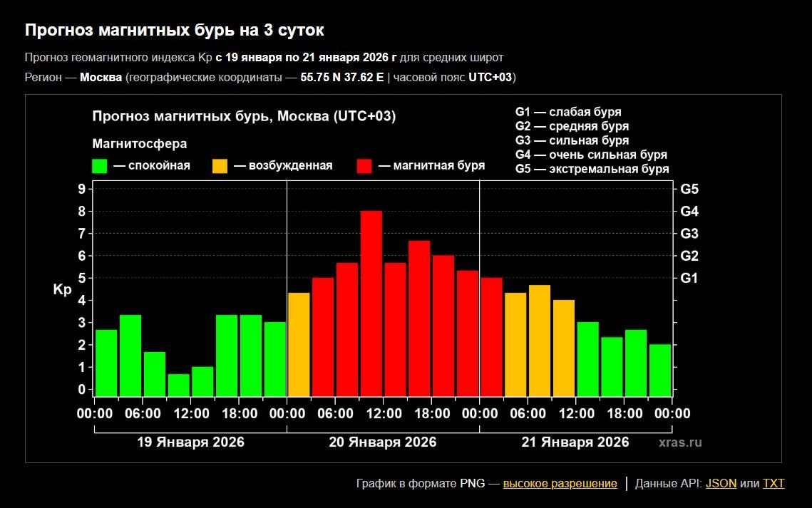
Task: Click the G4 storm level label
Action: pos(689,211)
